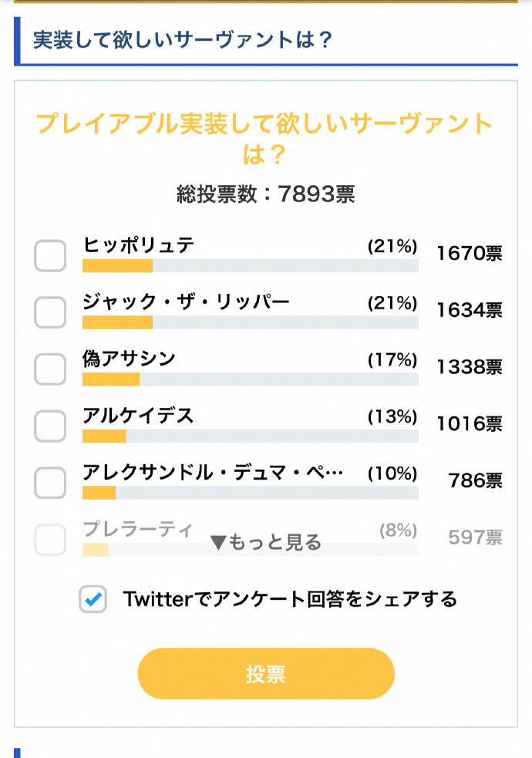Click the Twitterでアンケート回答をシェアする label

click(x=290, y=599)
